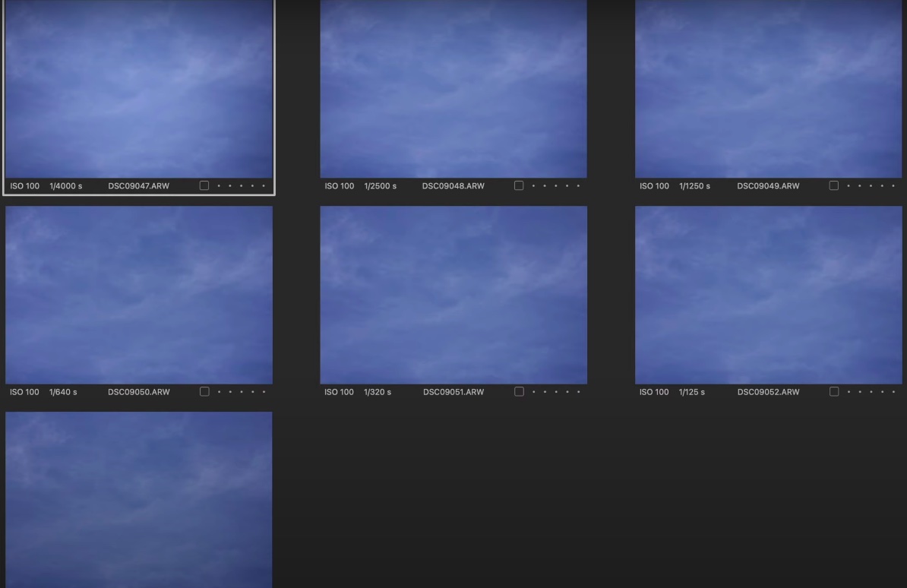Toggle the color tag box for DSC09047.ARW
This screenshot has width=907, height=588.
click(204, 186)
